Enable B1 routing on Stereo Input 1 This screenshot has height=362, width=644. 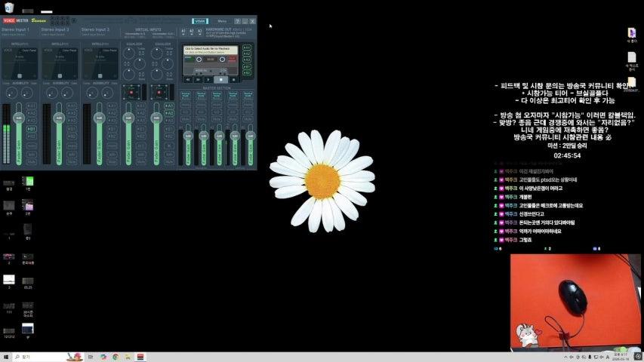click(x=32, y=129)
